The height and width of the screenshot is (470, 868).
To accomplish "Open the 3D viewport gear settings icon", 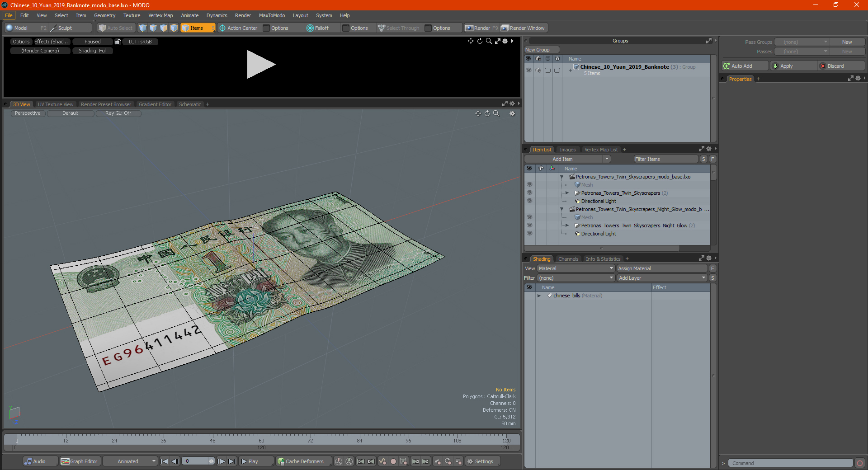I will point(512,113).
